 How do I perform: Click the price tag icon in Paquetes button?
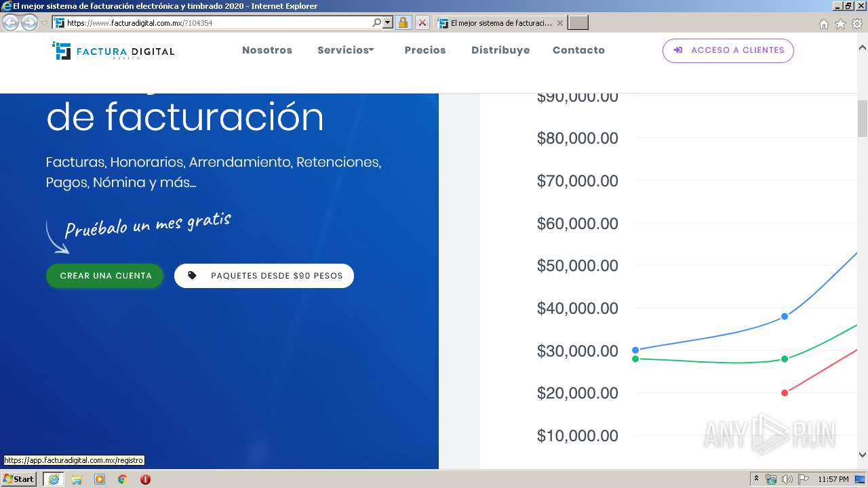pos(192,276)
